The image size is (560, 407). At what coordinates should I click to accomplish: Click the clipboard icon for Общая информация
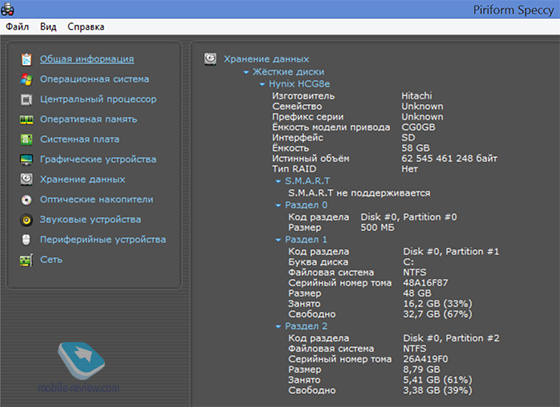(x=26, y=59)
